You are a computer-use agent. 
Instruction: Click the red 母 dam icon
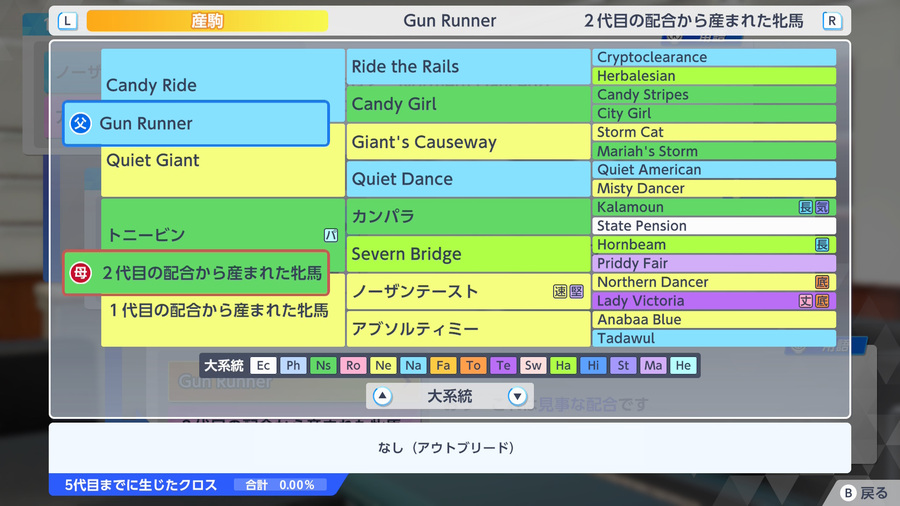tap(80, 273)
